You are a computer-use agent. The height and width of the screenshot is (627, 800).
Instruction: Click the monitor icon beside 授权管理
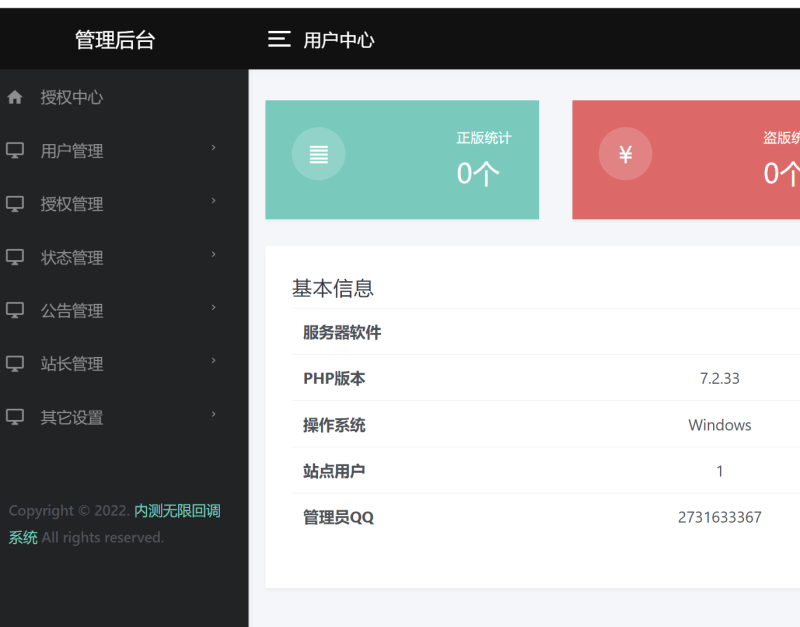coord(14,203)
